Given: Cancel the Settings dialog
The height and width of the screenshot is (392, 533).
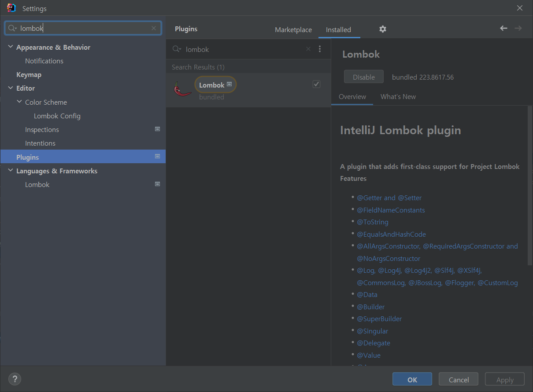Looking at the screenshot, I should (x=459, y=380).
